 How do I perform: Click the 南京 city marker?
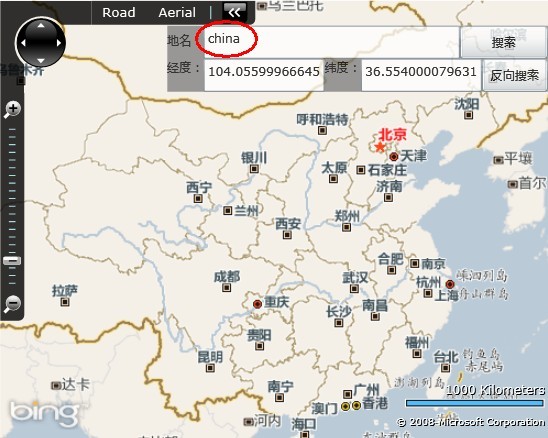(x=414, y=263)
